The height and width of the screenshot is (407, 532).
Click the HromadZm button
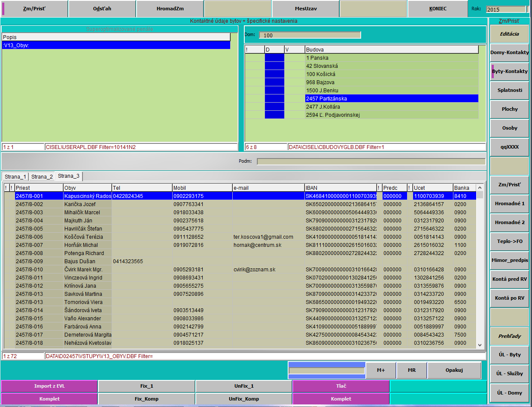point(170,9)
